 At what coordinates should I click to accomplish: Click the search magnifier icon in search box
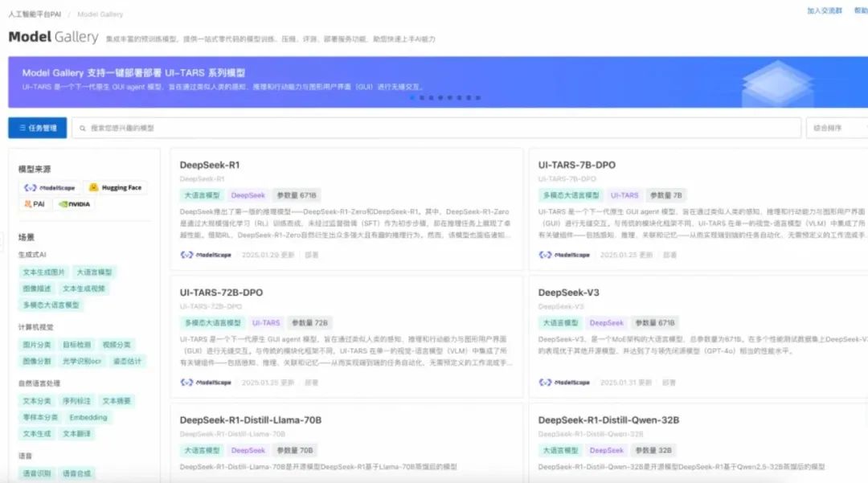click(x=83, y=128)
